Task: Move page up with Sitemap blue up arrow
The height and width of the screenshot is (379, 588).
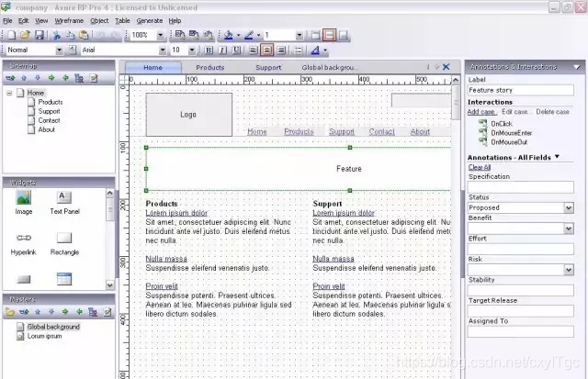Action: [24, 78]
